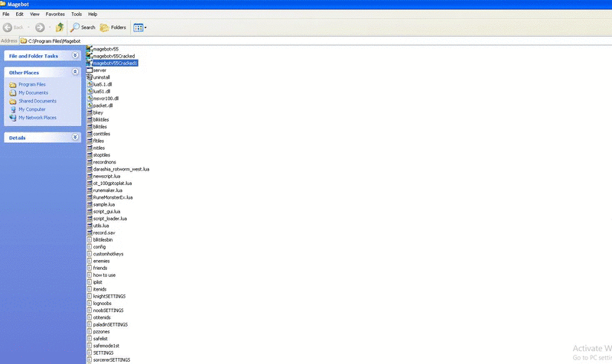
Task: Open the Edit menu
Action: tap(20, 14)
